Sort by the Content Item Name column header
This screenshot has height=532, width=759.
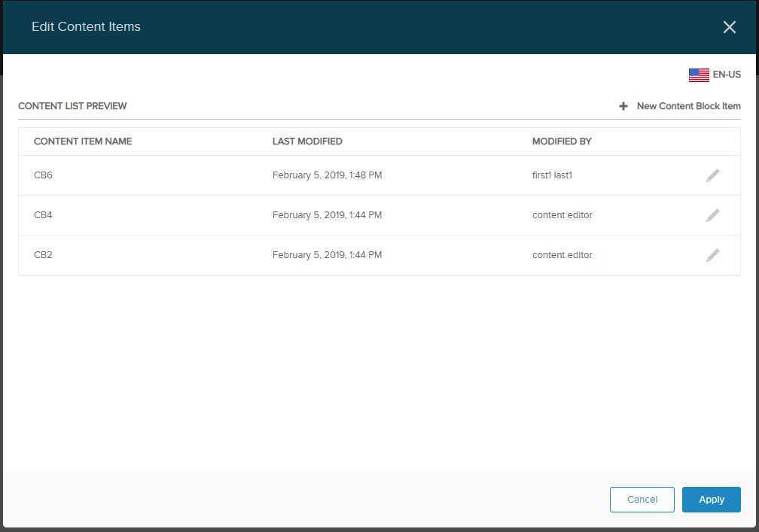pos(83,141)
